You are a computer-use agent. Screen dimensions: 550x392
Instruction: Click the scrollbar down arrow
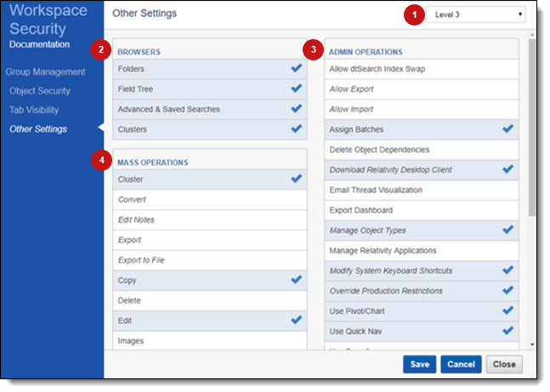[x=532, y=344]
